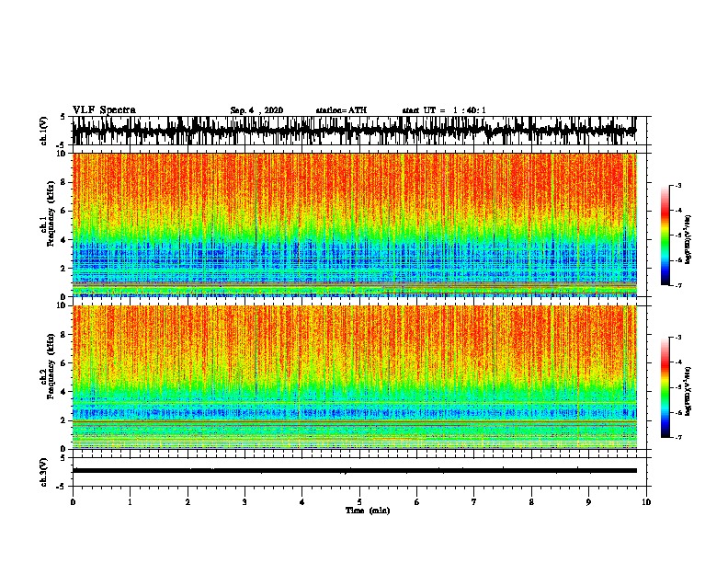The image size is (728, 563).
Task: Click the ch.2 spectrogram color bar
Action: (x=665, y=387)
